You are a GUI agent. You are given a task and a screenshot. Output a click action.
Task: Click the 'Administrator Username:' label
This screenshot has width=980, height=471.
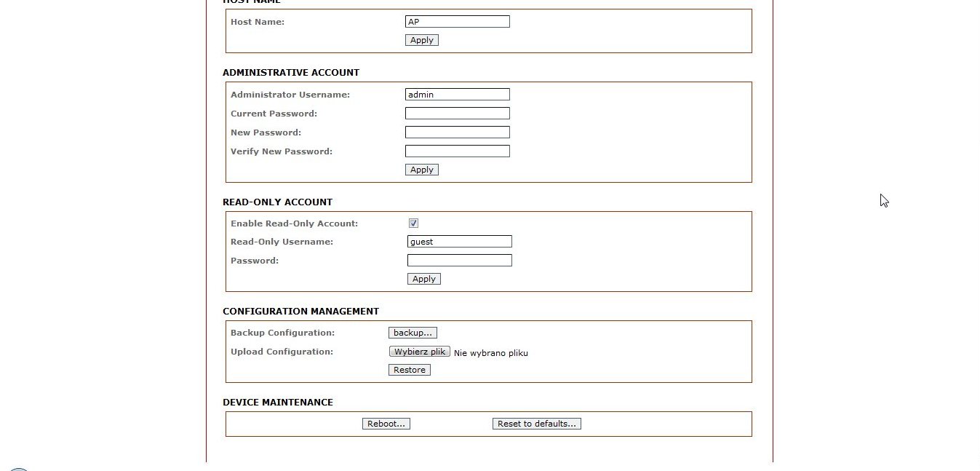click(290, 95)
